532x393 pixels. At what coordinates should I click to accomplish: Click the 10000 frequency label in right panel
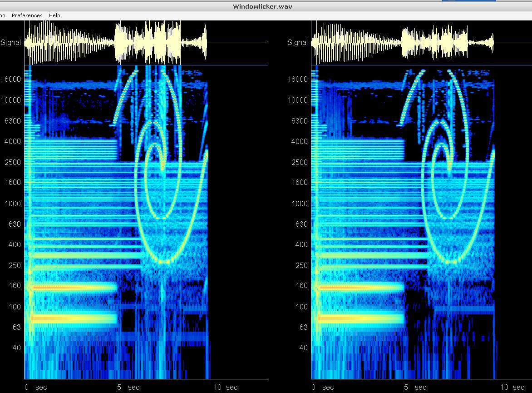tap(298, 100)
